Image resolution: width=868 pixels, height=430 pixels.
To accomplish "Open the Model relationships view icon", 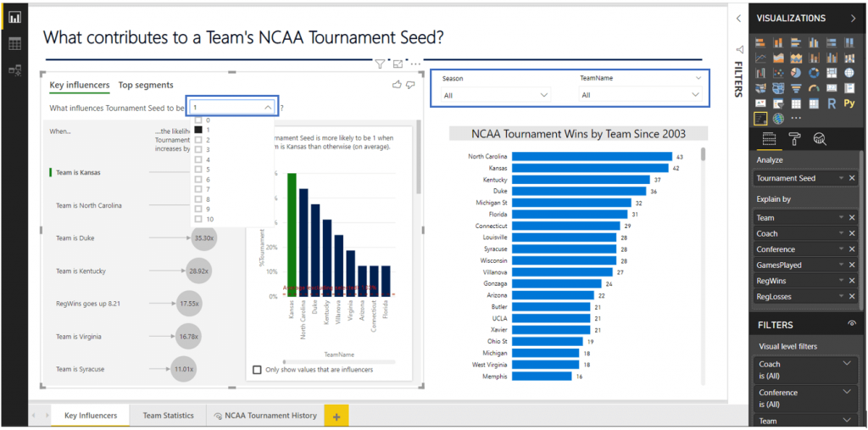I will point(14,71).
